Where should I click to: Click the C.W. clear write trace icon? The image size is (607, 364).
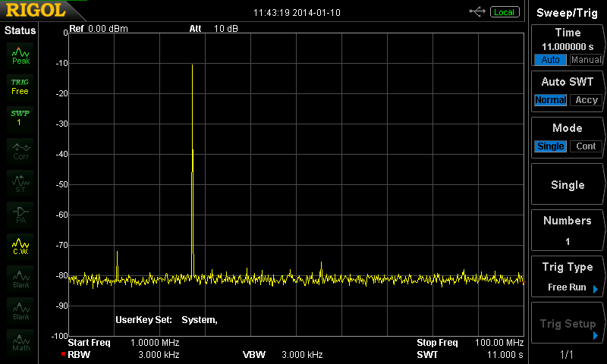[x=20, y=246]
